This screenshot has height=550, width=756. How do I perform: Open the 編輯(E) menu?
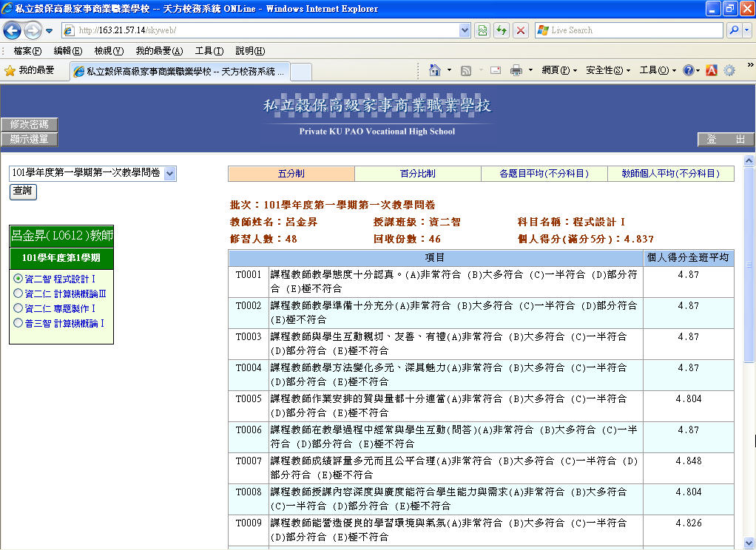coord(68,50)
